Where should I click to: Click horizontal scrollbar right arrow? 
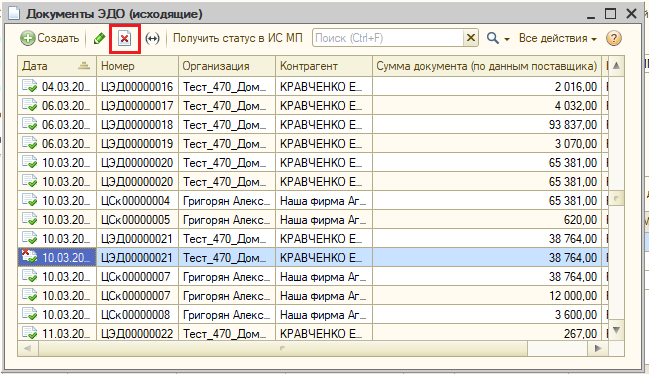[598, 348]
